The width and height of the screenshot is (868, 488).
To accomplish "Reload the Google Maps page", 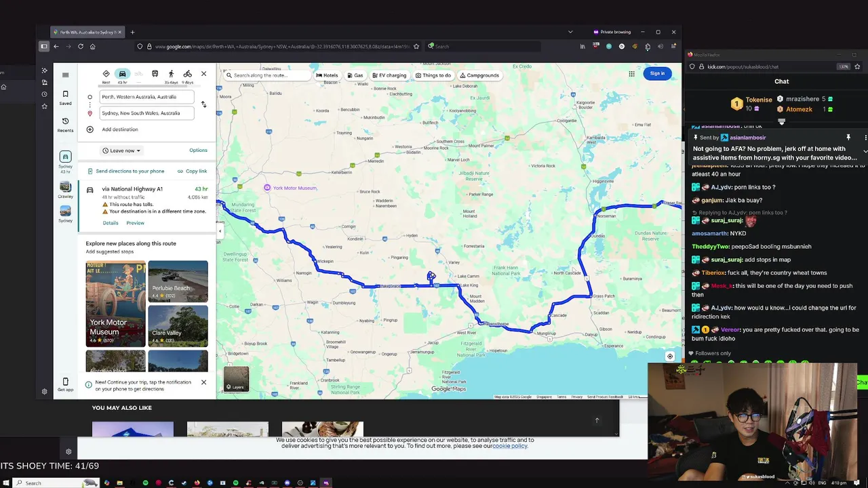I will tap(80, 47).
